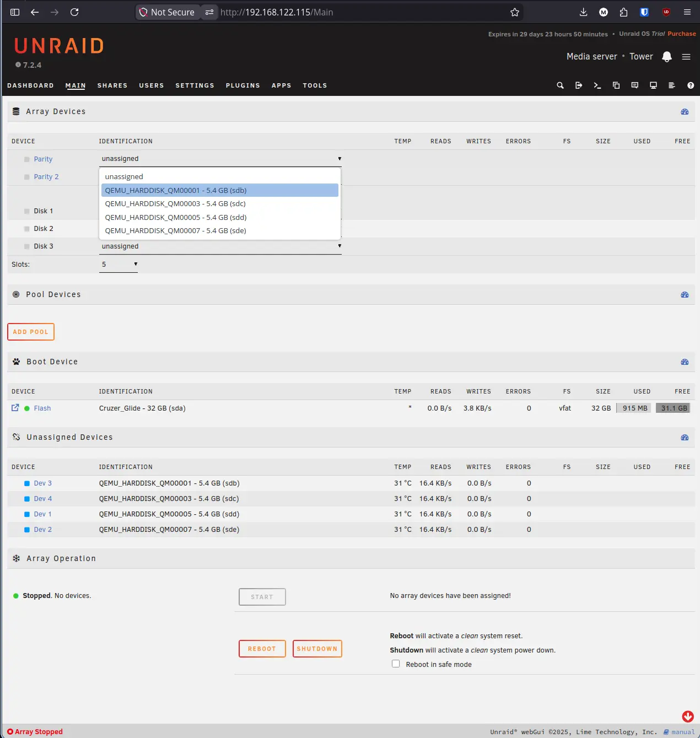
Task: Click the Not Secure site badge
Action: coord(168,12)
